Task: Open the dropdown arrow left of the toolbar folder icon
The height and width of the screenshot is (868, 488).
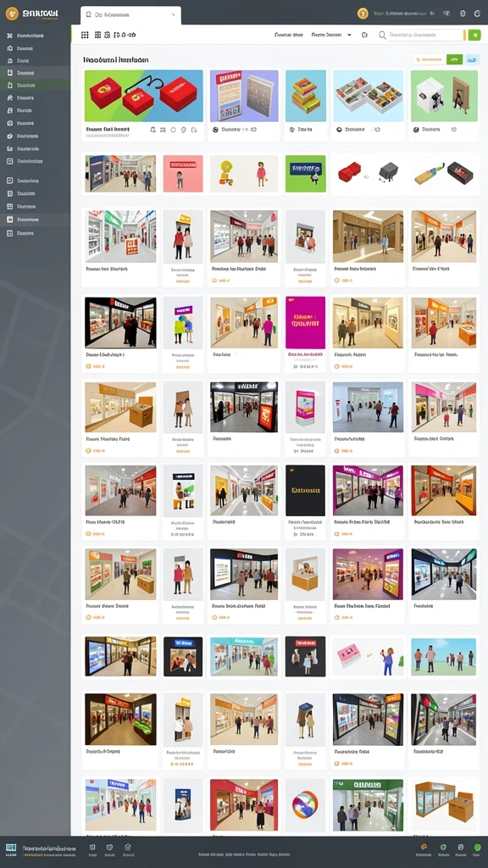Action: point(349,35)
